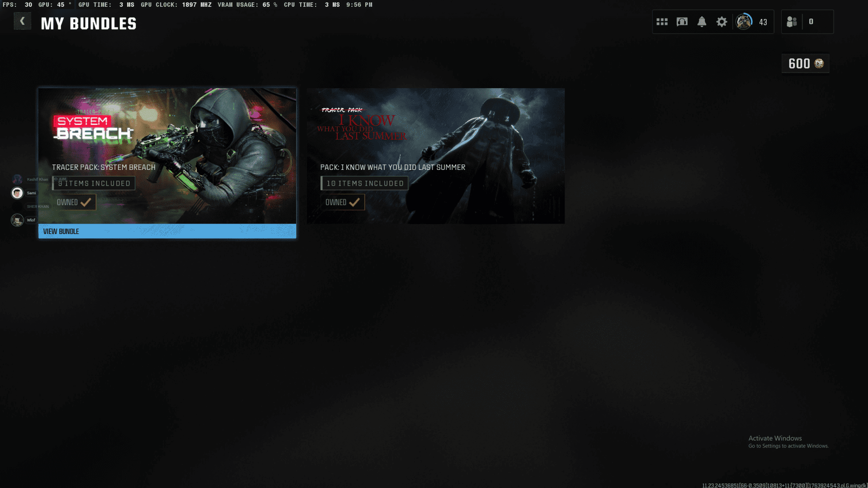The width and height of the screenshot is (868, 488).
Task: Click the 10 Items Included label
Action: [x=364, y=183]
